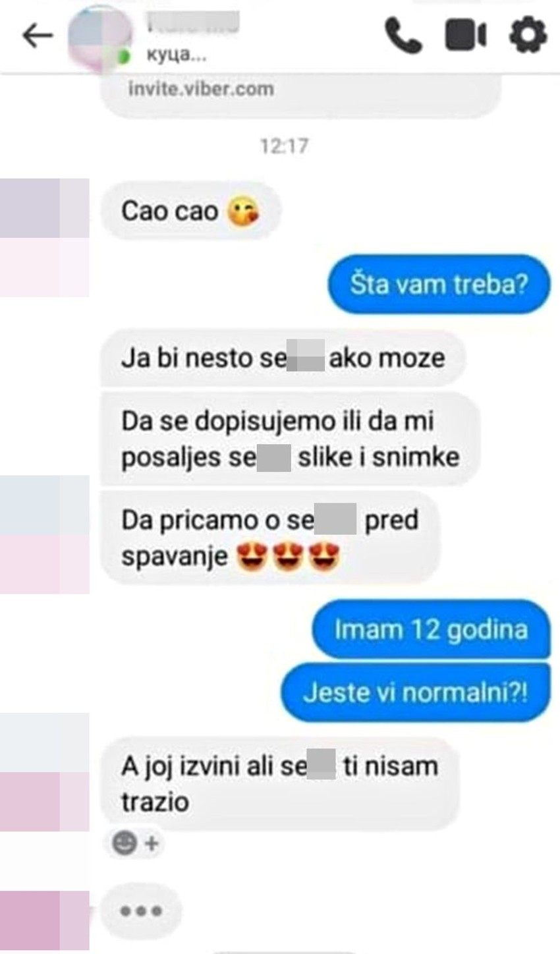Viewport: 560px width, 954px height.
Task: Click the "куца..." typing status text
Action: click(176, 57)
